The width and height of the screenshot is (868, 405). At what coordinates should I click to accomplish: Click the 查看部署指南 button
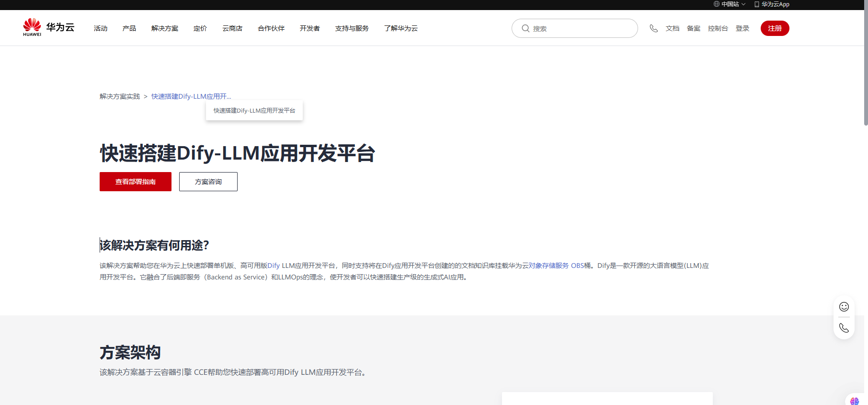pyautogui.click(x=136, y=182)
